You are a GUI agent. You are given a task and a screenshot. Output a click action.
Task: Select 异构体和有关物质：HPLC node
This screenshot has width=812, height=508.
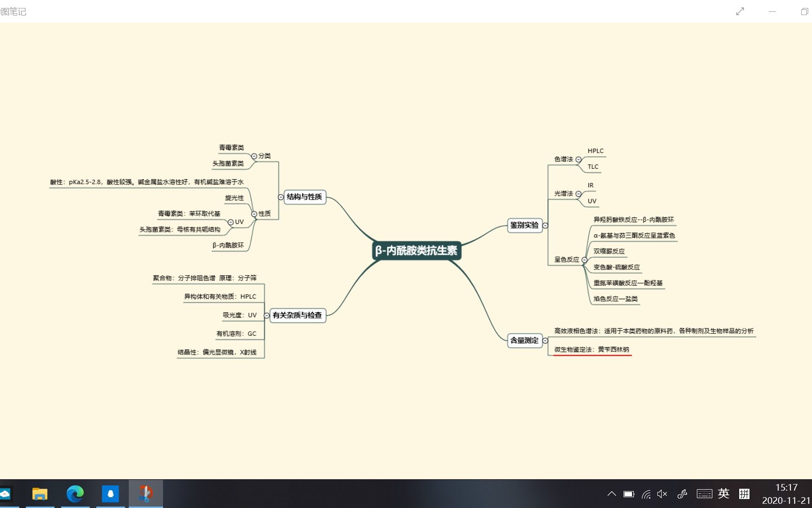coord(220,297)
